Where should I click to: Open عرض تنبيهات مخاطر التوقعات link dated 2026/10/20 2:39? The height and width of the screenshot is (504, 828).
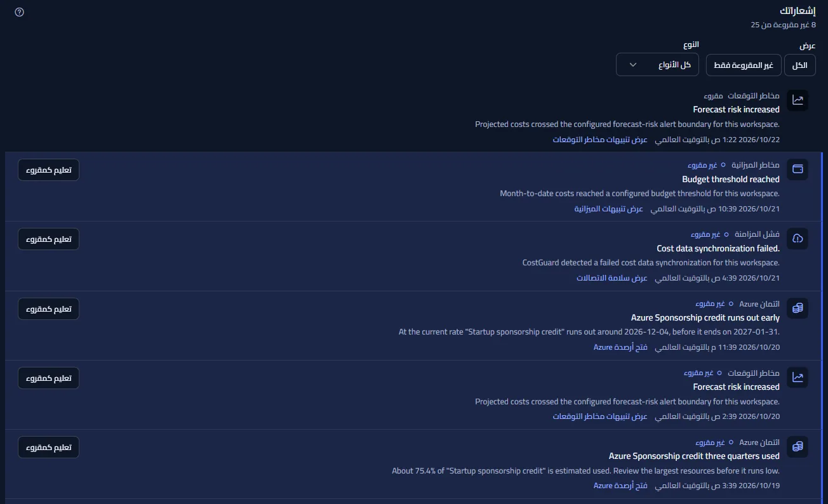coord(600,416)
